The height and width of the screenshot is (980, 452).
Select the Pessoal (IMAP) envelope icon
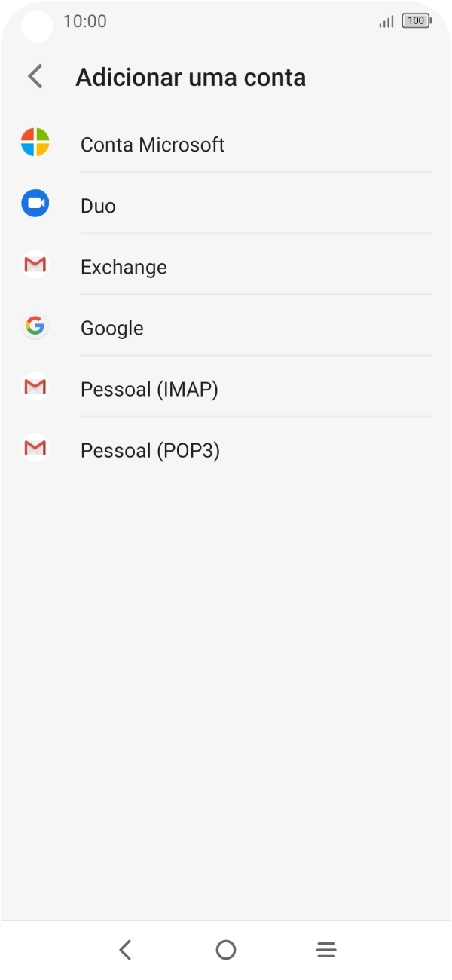coord(35,387)
